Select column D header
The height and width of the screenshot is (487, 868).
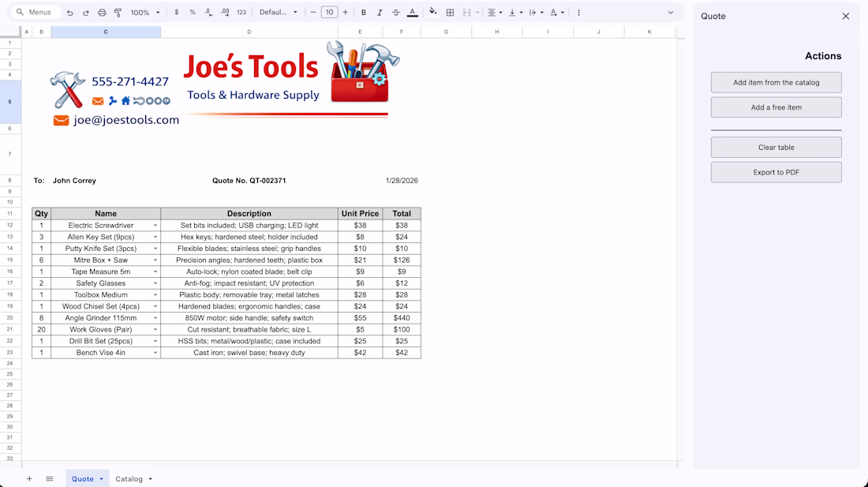tap(249, 32)
